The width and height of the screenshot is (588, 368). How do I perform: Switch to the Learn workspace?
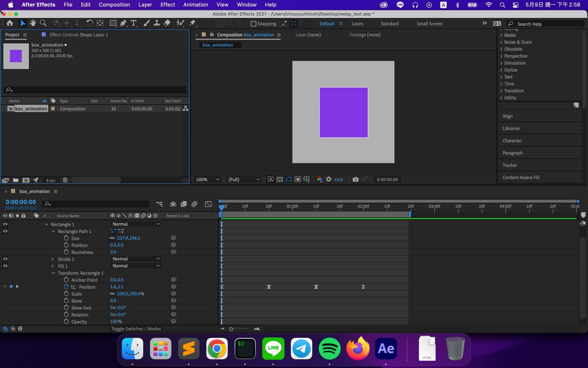pyautogui.click(x=357, y=24)
